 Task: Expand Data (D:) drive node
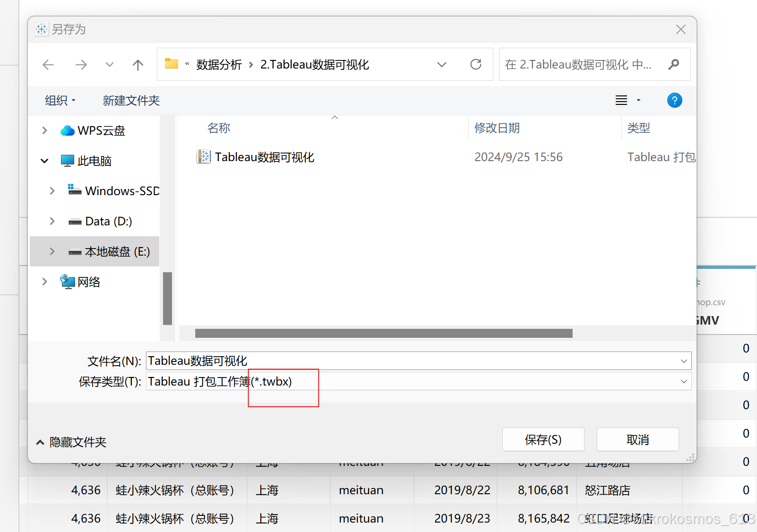pos(52,221)
